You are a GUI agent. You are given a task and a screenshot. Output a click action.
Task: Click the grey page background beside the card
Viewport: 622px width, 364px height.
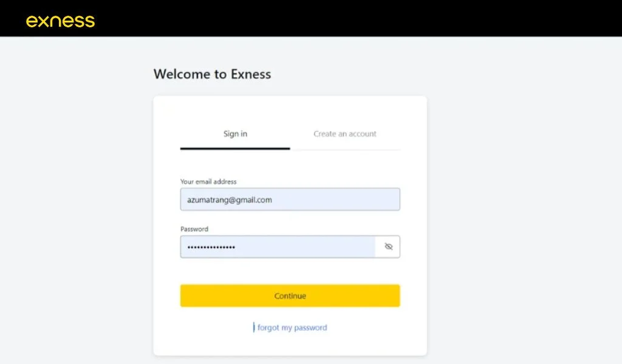[516, 212]
